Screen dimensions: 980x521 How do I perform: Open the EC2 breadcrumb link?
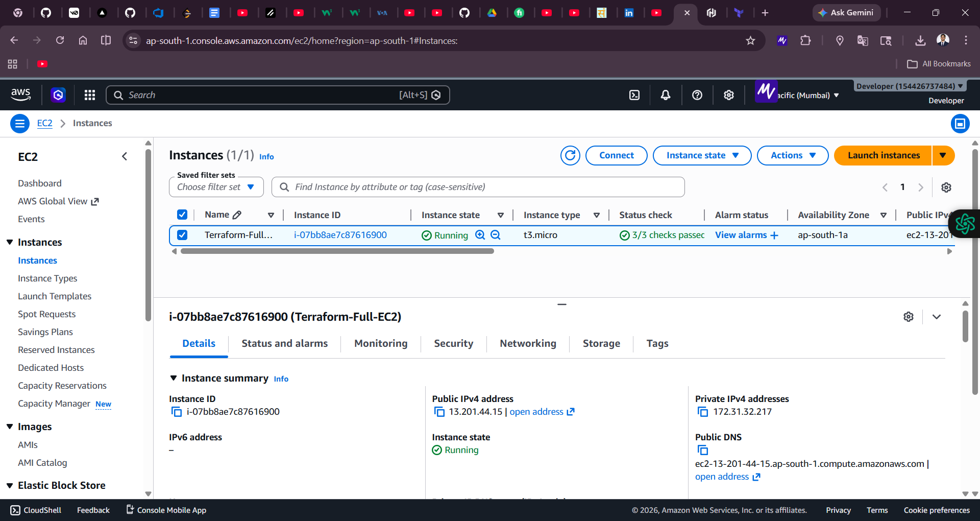[x=45, y=123]
